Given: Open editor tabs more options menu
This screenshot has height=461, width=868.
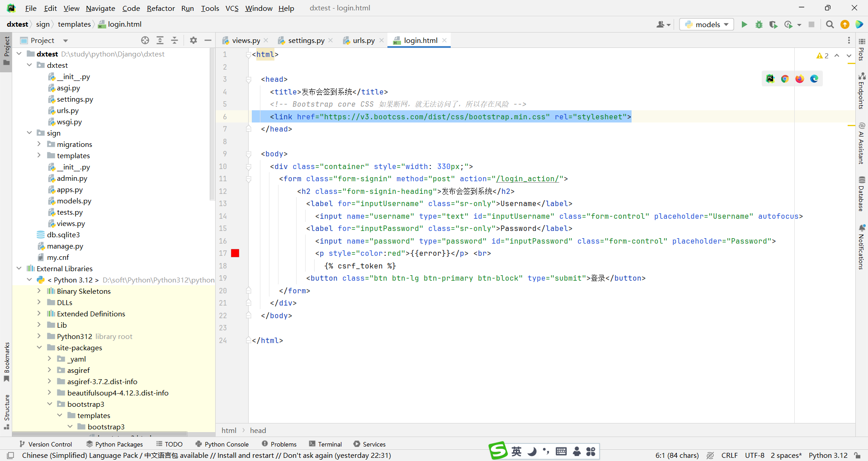Looking at the screenshot, I should [x=849, y=40].
